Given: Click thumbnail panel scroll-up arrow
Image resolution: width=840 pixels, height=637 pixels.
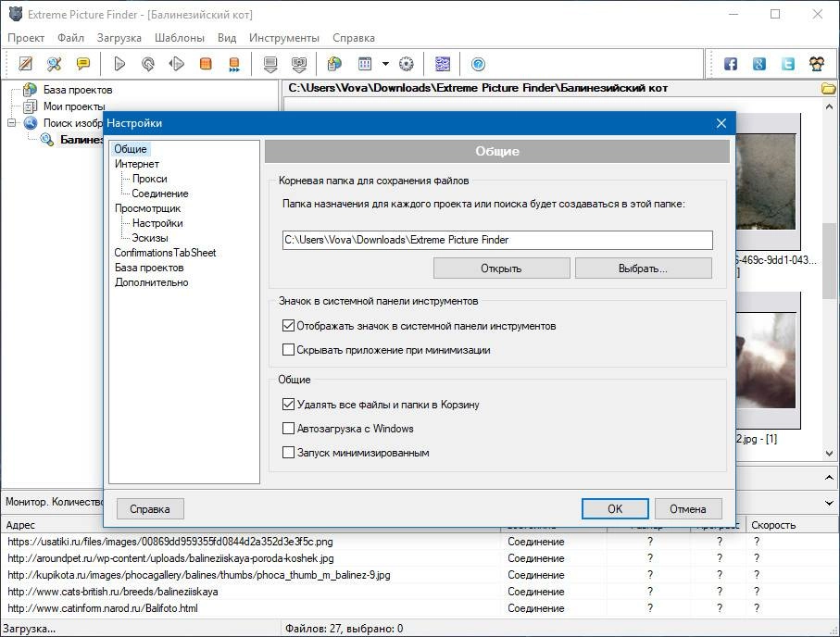Looking at the screenshot, I should point(829,106).
